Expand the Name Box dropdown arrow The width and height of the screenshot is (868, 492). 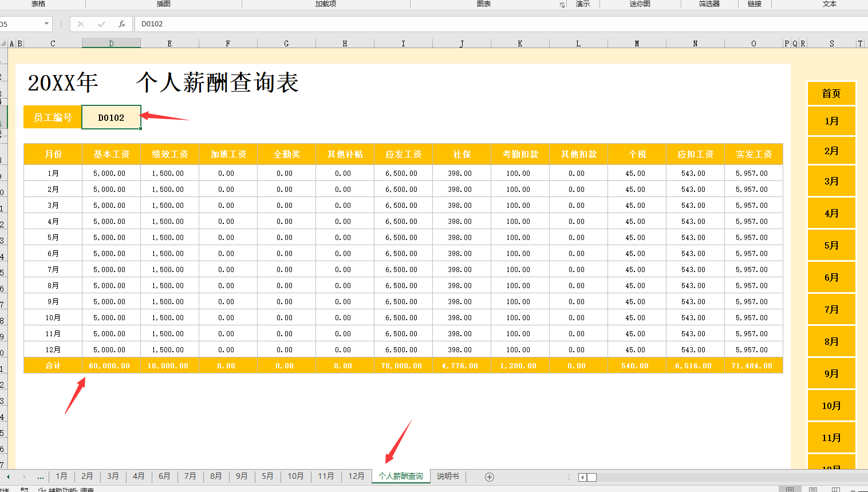[x=46, y=24]
